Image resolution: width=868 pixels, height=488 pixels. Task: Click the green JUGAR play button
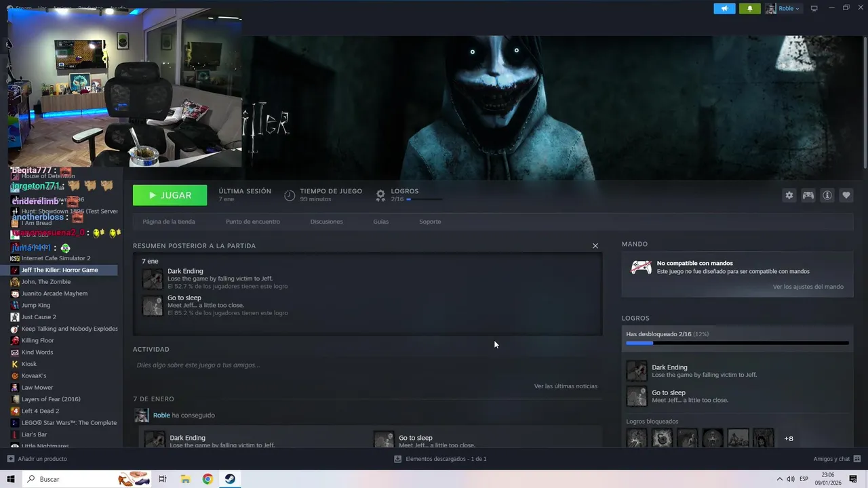click(x=170, y=195)
